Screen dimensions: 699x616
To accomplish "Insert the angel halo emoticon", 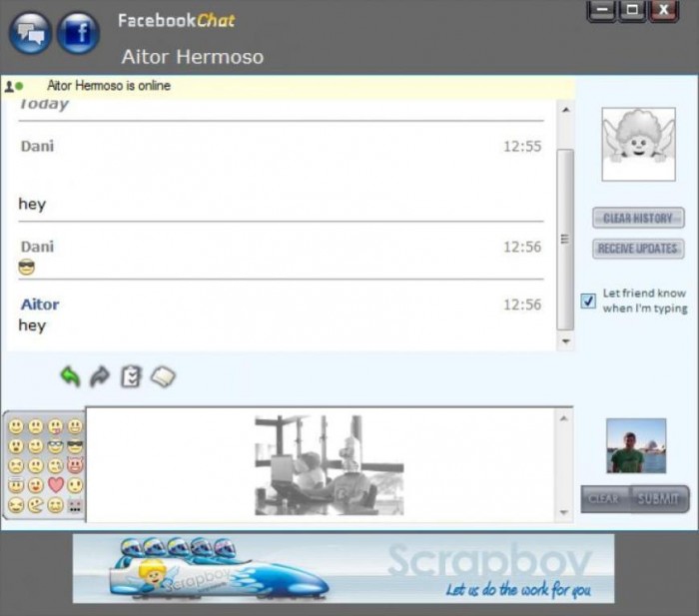I will 16,485.
